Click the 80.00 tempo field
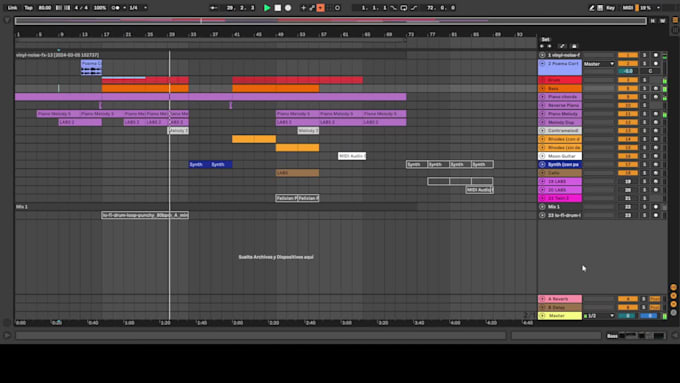 [44, 8]
